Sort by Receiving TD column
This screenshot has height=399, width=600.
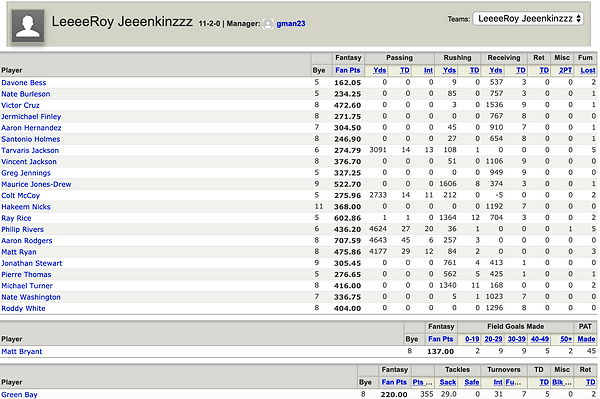click(x=520, y=70)
